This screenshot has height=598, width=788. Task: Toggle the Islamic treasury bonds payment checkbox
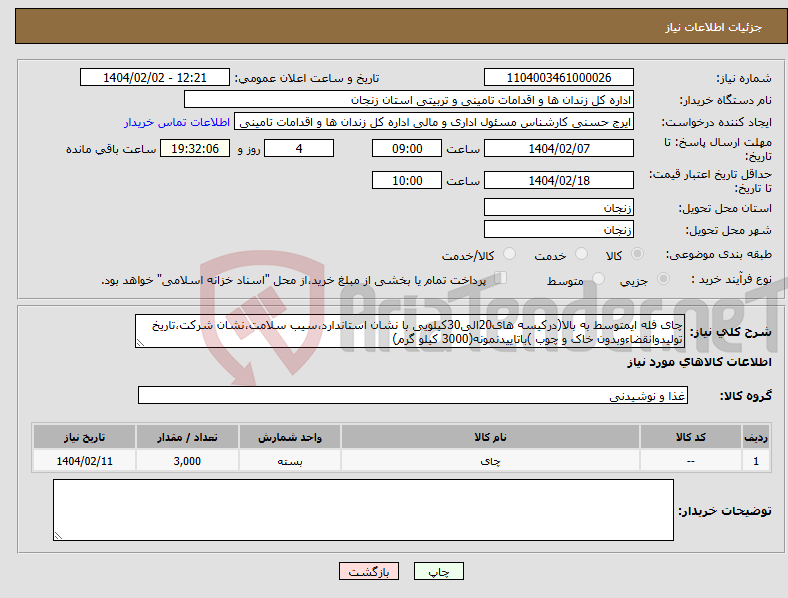coord(501,277)
